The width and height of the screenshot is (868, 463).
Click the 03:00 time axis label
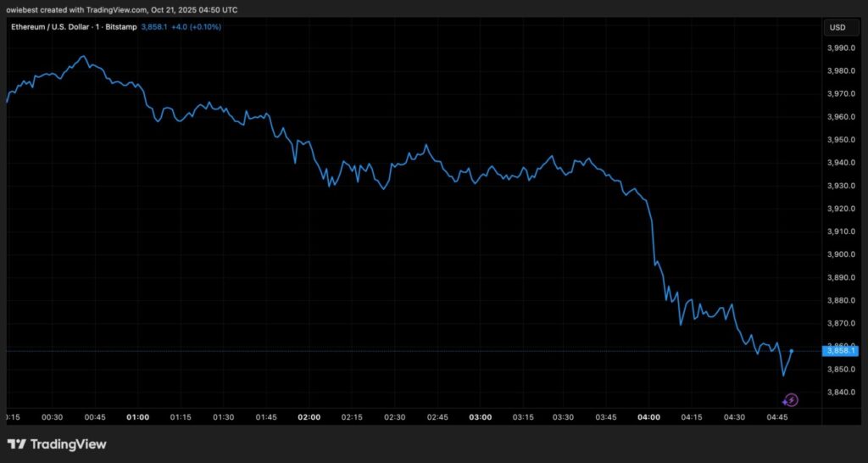click(x=481, y=417)
